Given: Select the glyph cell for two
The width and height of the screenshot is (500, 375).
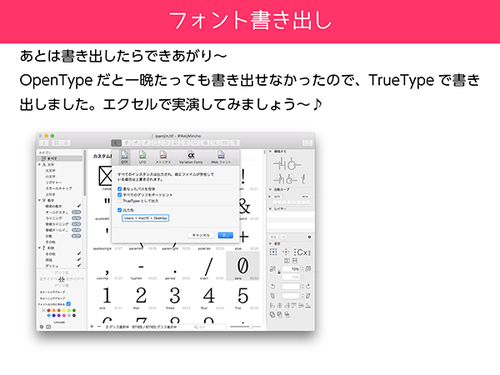Looking at the screenshot, I should click(141, 296).
